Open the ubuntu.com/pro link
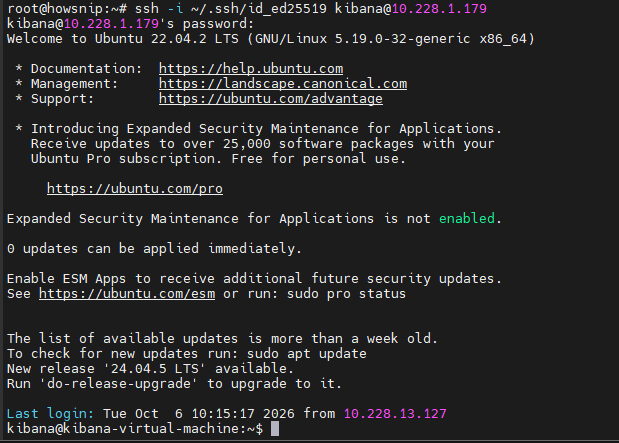 pos(135,189)
